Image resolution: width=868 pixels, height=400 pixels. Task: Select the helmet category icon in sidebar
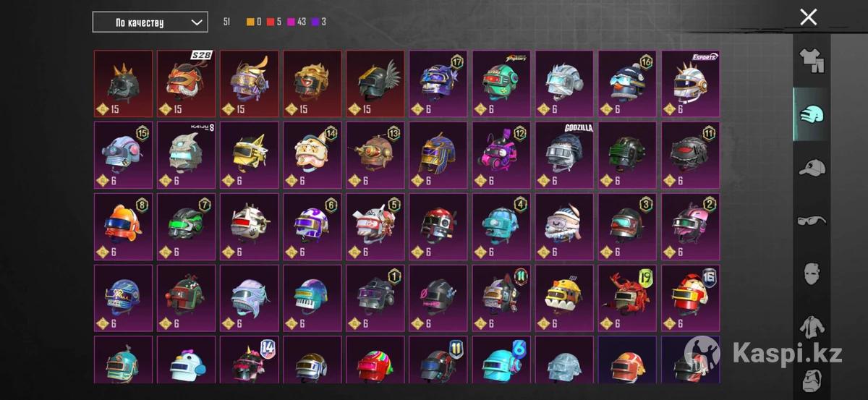[812, 114]
